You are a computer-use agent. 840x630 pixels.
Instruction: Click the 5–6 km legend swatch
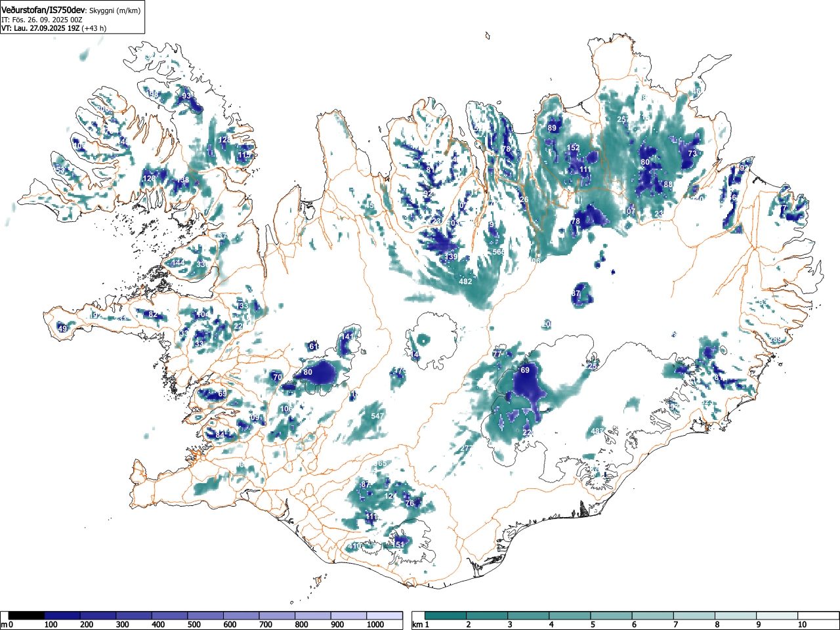tap(612, 616)
